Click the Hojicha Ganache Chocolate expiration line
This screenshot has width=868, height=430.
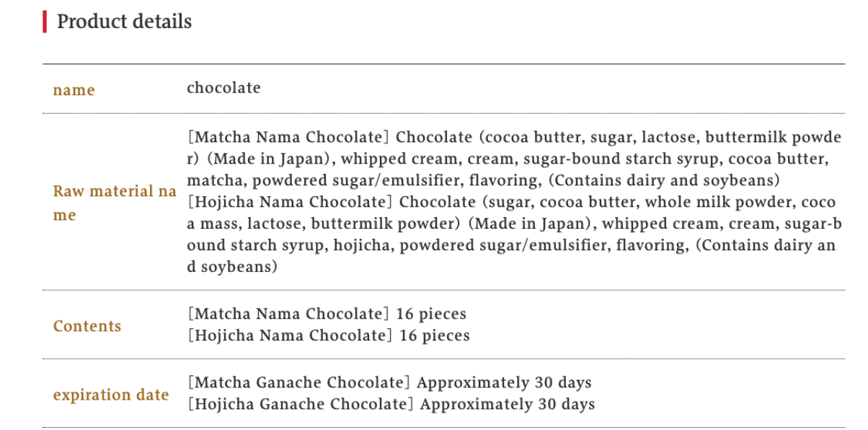391,404
